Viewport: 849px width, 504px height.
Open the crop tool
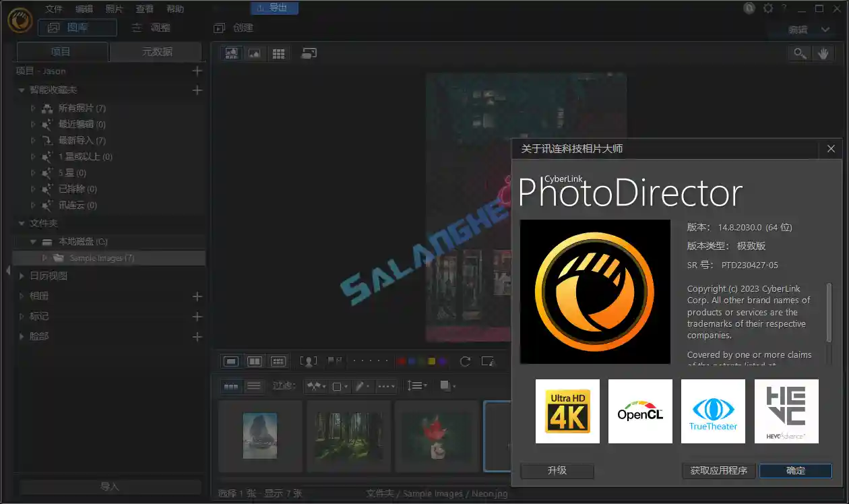[x=488, y=362]
